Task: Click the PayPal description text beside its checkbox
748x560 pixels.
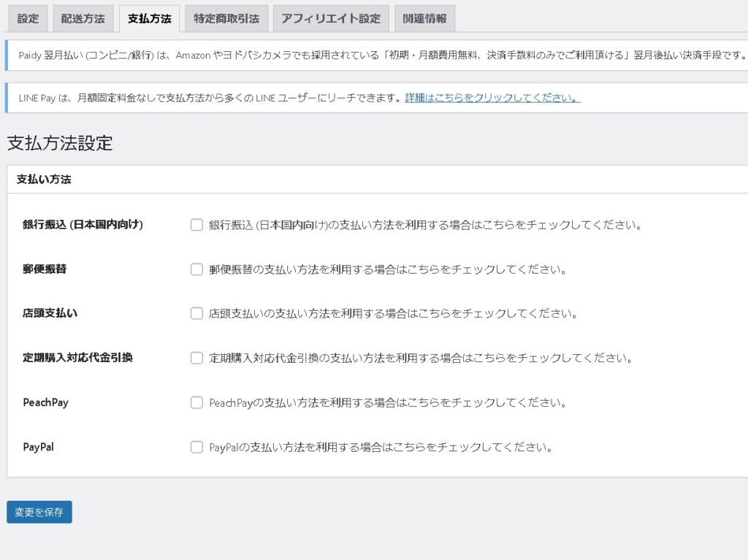Action: 380,447
